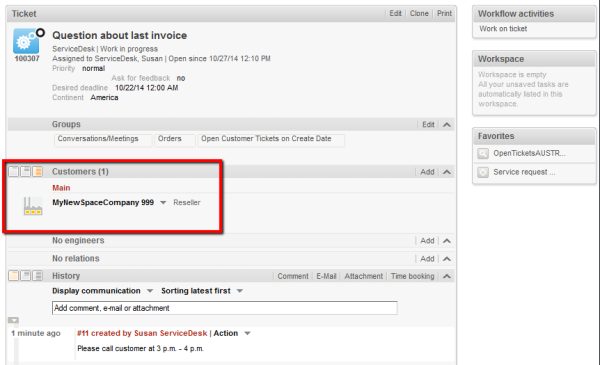Click Time booking in the History header

pyautogui.click(x=412, y=276)
